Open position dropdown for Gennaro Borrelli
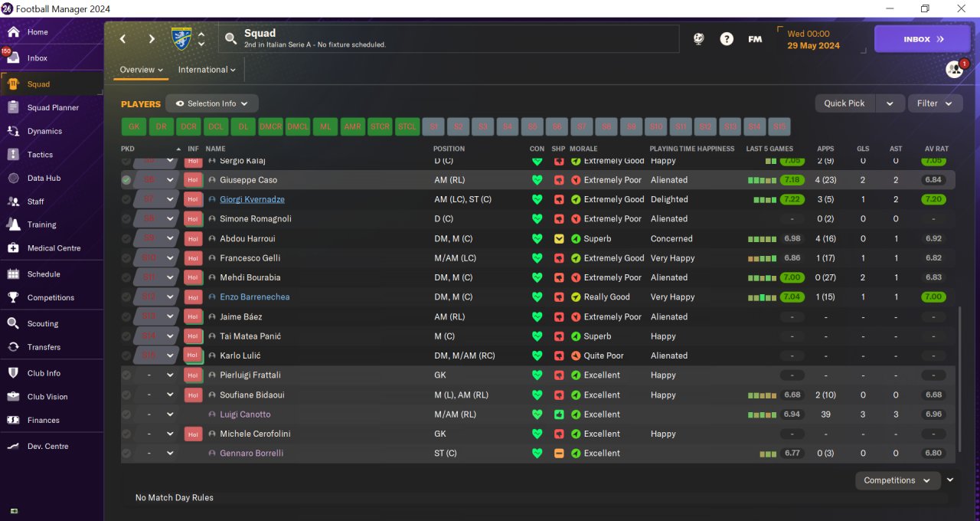980x521 pixels. (171, 454)
